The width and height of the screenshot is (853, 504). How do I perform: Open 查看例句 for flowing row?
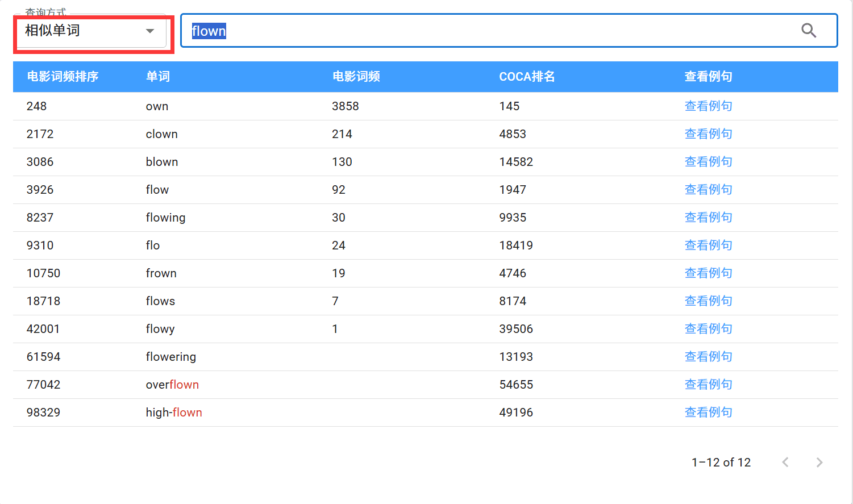(x=708, y=218)
